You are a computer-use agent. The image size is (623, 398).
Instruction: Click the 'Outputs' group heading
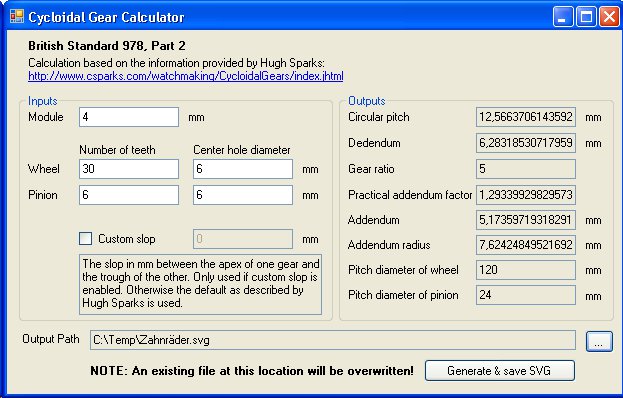click(x=367, y=101)
